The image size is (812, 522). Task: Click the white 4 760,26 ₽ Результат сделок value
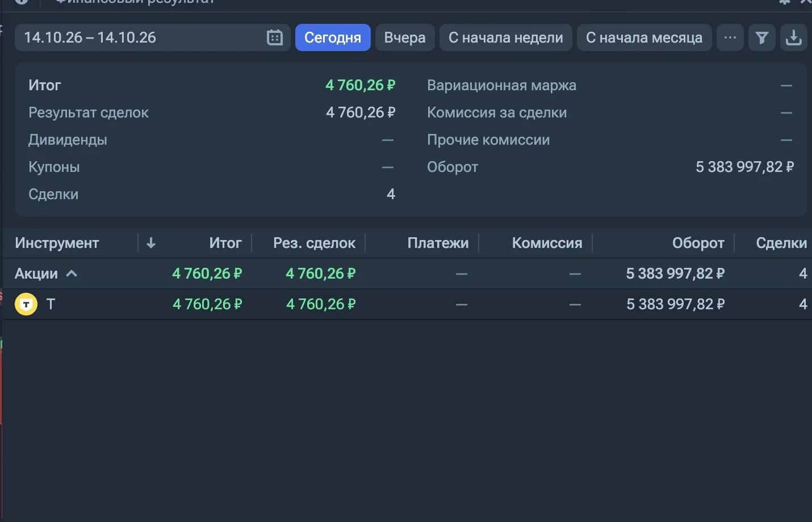(x=361, y=112)
